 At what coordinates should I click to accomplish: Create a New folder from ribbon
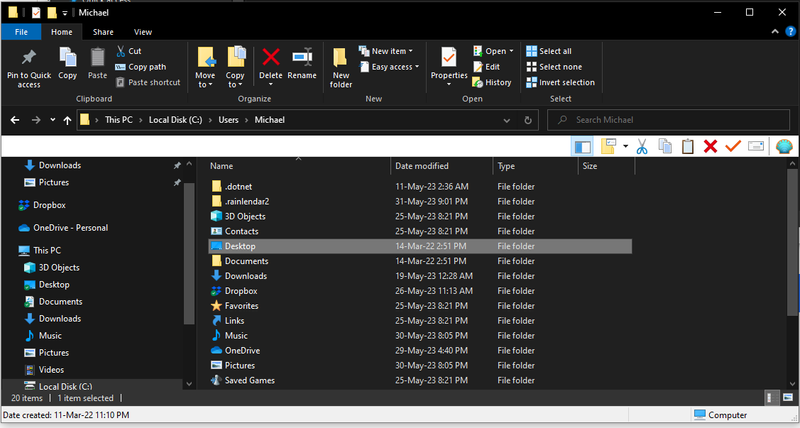[341, 64]
